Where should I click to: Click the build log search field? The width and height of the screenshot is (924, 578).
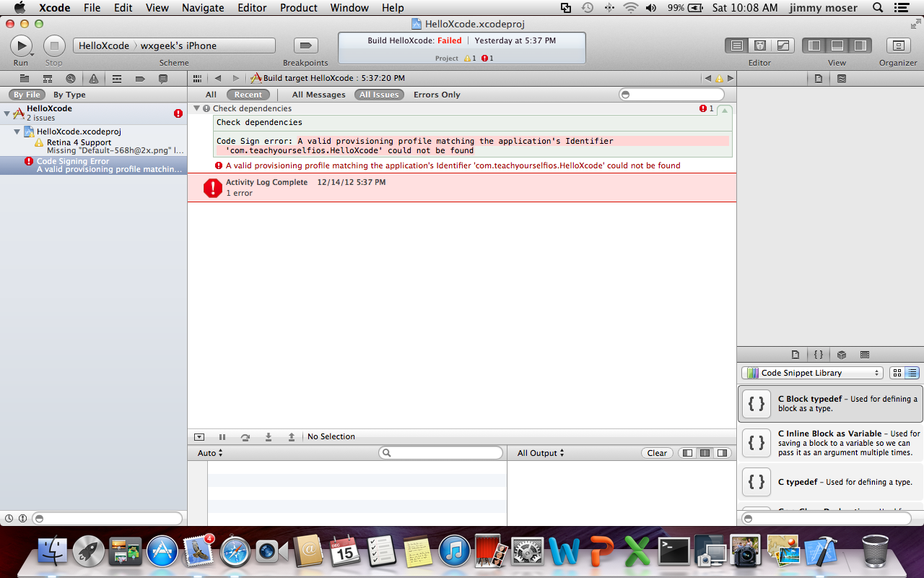[x=671, y=95]
